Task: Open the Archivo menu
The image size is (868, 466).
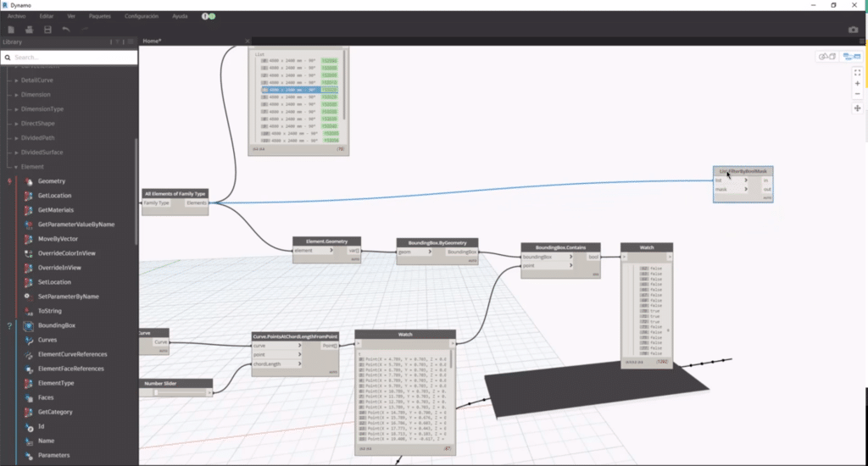Action: 17,16
